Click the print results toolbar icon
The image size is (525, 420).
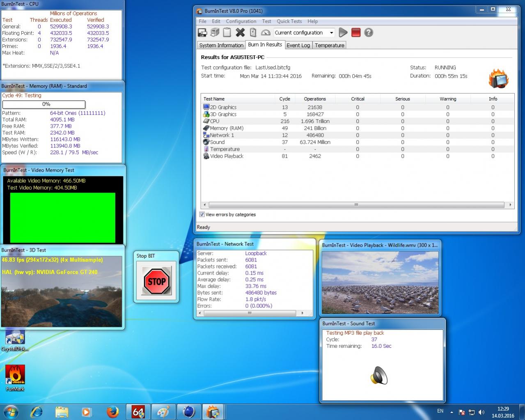pos(215,33)
